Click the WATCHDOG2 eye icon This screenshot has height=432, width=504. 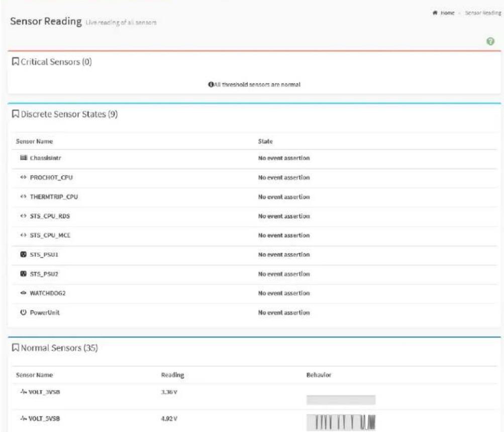(x=23, y=293)
